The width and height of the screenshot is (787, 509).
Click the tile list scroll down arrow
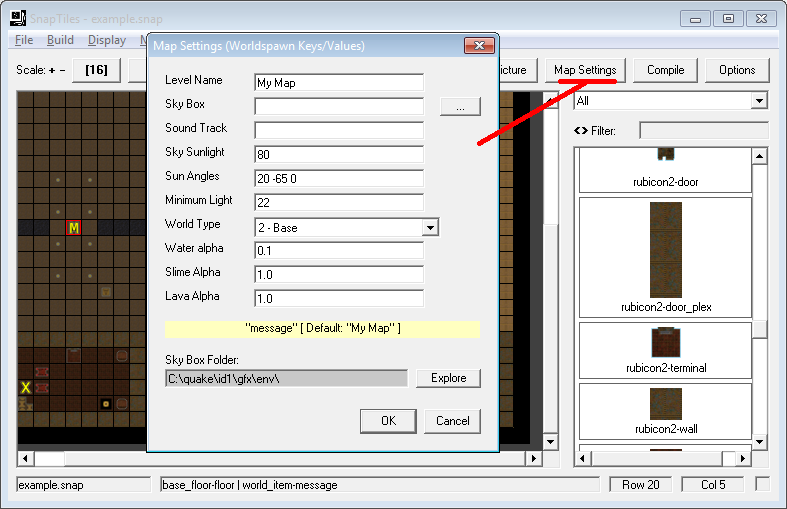pyautogui.click(x=760, y=441)
